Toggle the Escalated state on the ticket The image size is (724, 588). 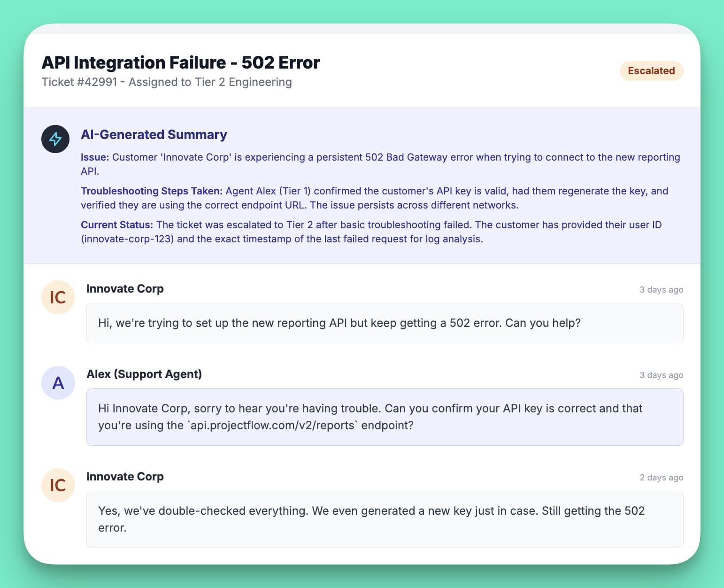click(x=651, y=70)
